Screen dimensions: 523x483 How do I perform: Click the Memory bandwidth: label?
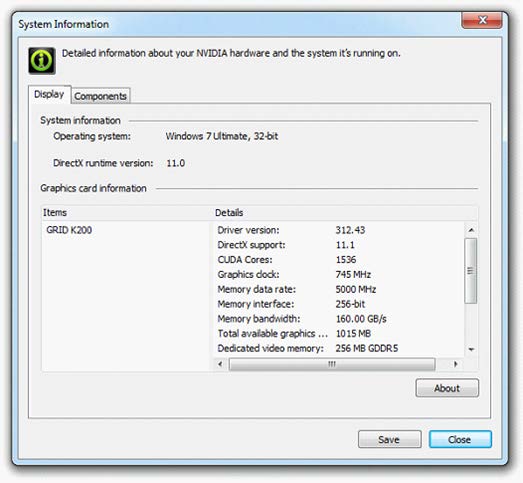[x=259, y=319]
